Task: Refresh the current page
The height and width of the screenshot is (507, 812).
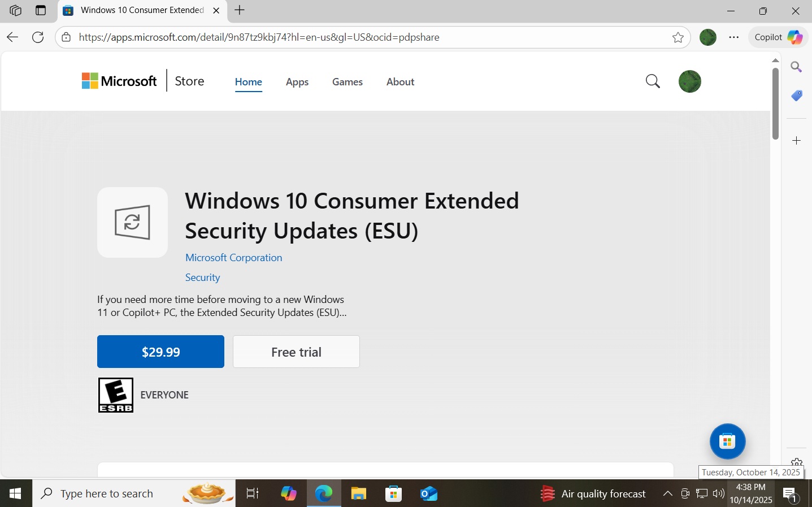Action: pos(38,37)
